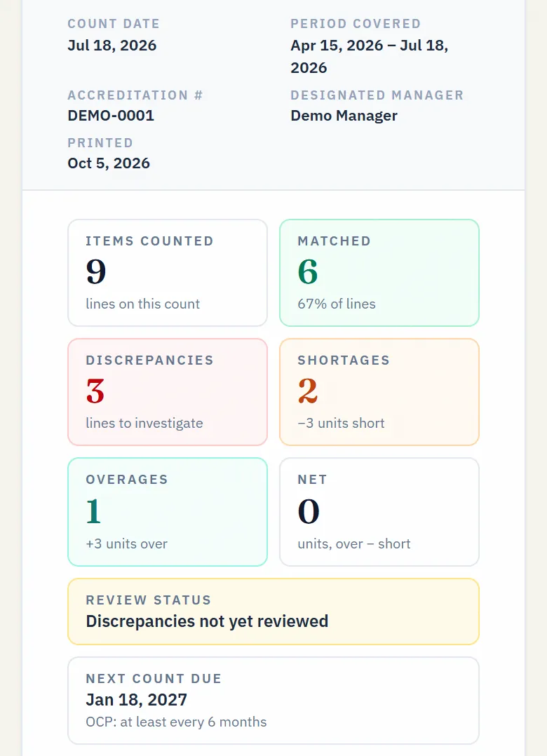This screenshot has height=756, width=547.
Task: Select the 67% of lines text
Action: 337,304
